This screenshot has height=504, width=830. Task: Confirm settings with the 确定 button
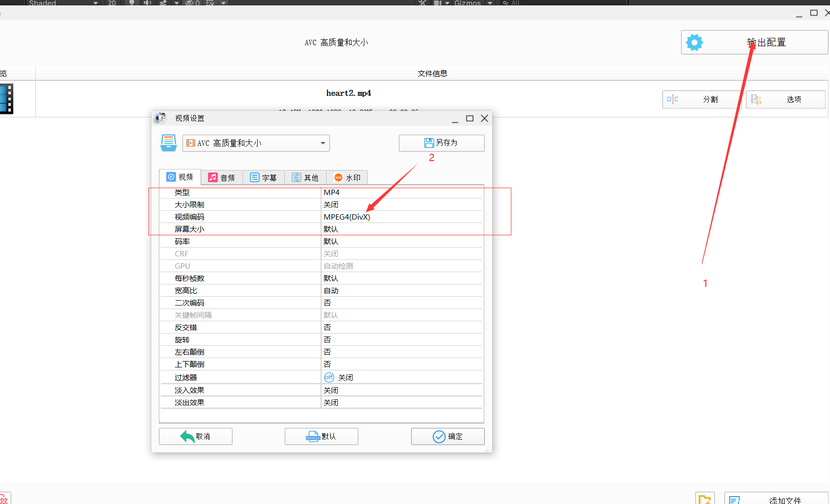tap(447, 436)
